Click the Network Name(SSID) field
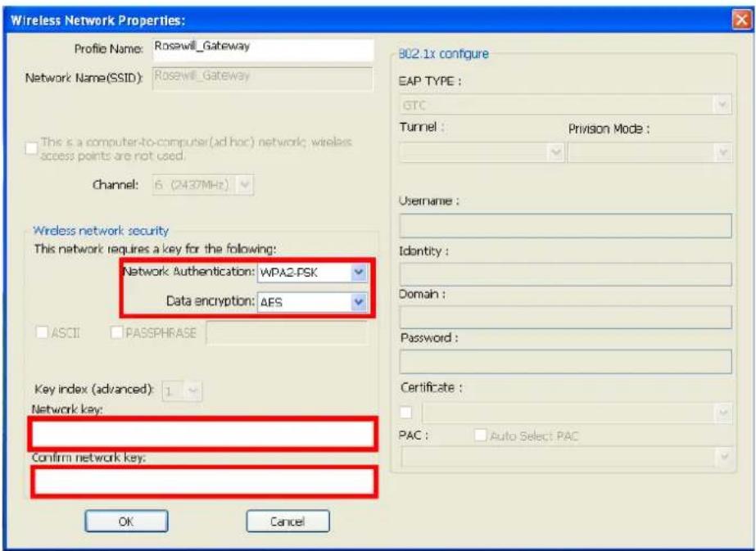Screen dimensions: 756x551 point(263,78)
